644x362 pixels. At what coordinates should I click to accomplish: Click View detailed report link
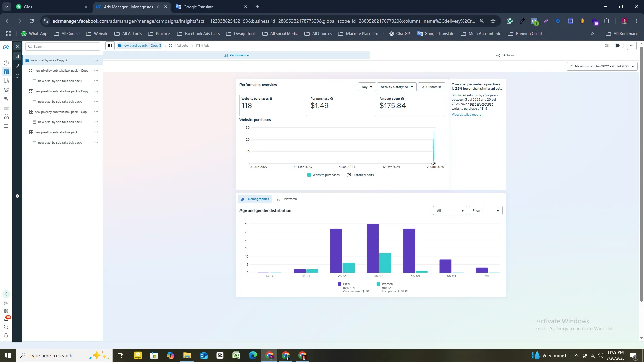pyautogui.click(x=466, y=115)
